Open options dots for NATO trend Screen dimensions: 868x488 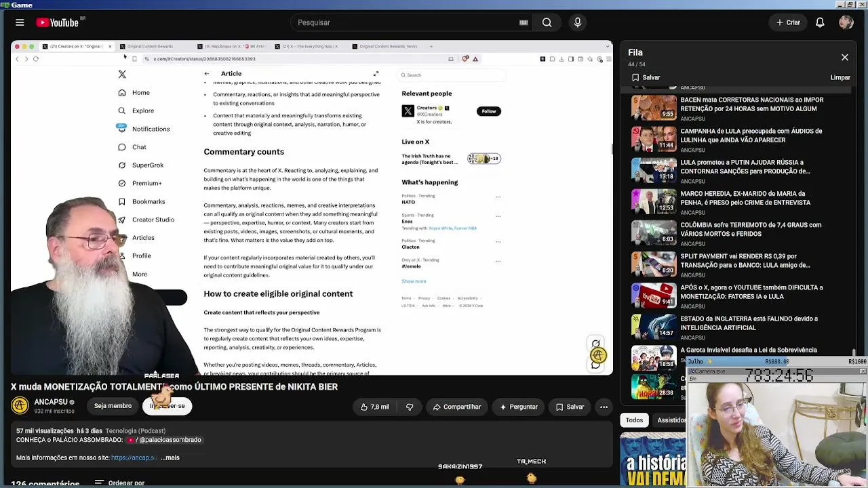click(x=498, y=197)
